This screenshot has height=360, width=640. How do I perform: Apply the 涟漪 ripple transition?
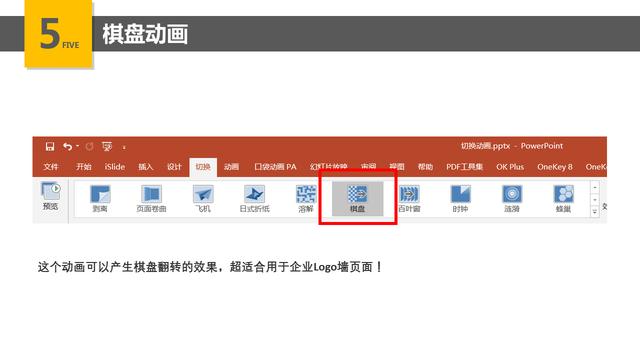pos(512,199)
